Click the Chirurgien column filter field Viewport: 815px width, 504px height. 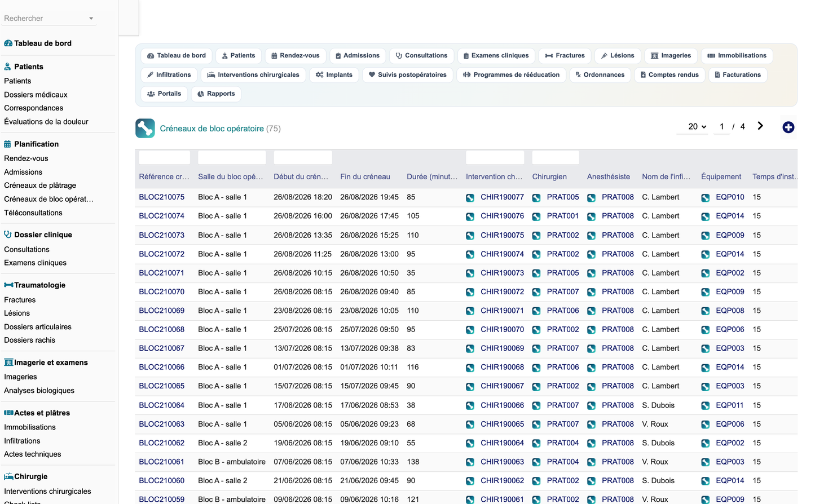coord(556,157)
